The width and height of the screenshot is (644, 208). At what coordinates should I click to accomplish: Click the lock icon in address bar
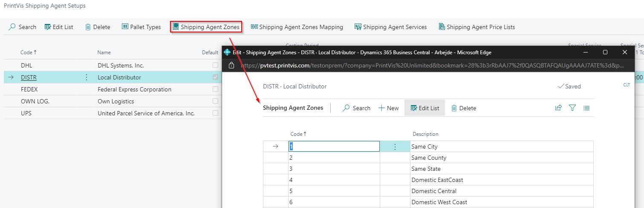point(231,66)
